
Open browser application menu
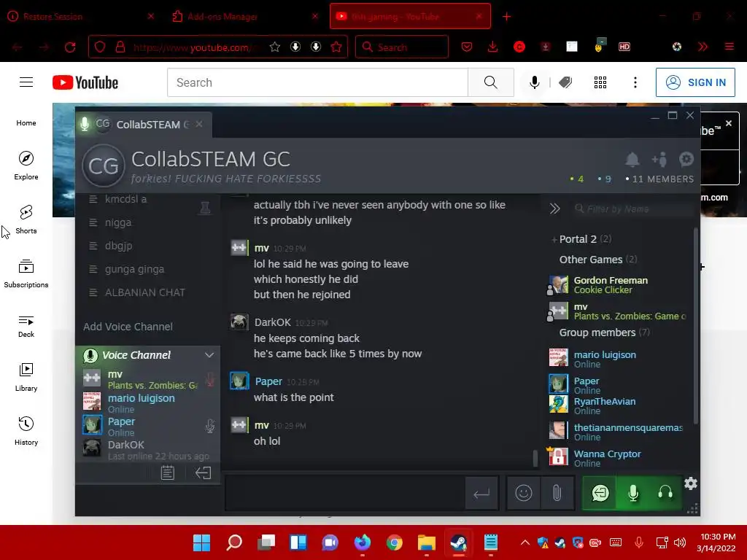pos(729,47)
